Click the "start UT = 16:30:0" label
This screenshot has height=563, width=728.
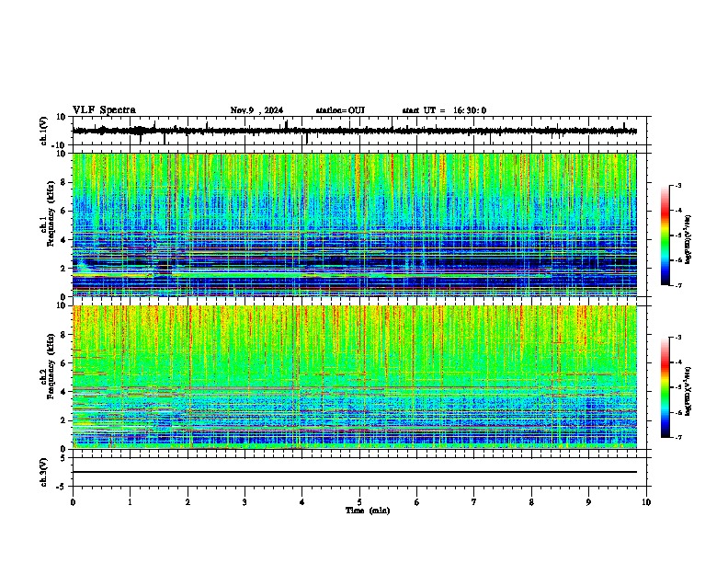click(444, 110)
